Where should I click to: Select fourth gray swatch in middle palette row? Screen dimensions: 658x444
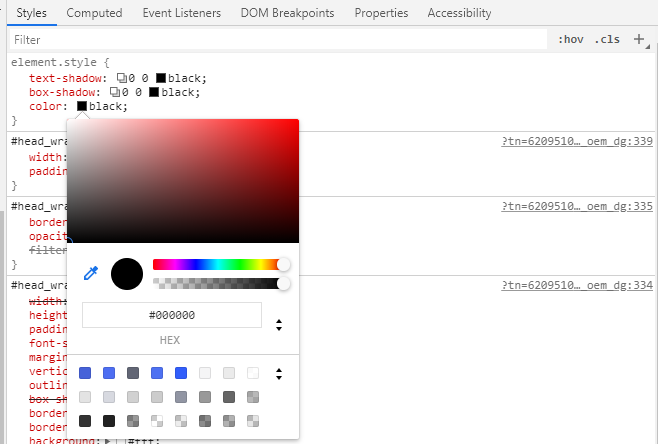click(157, 397)
